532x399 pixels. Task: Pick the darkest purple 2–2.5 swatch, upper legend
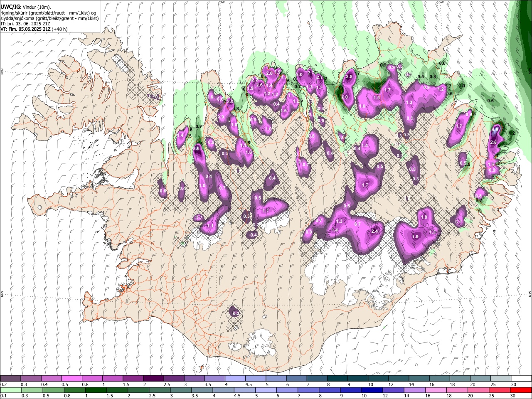153,378
